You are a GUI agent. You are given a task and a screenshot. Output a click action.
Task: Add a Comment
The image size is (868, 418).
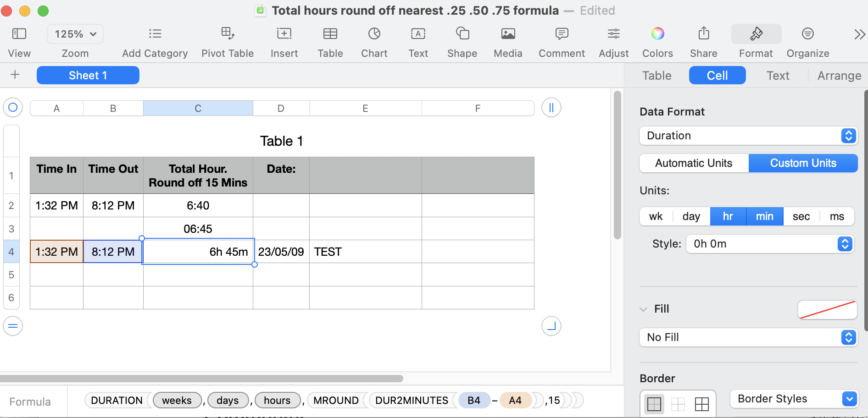(x=561, y=41)
